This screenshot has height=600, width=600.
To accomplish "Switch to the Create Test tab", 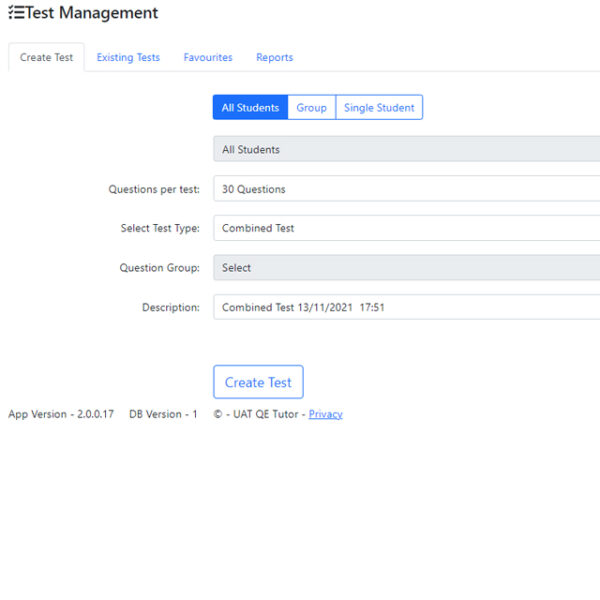I will [46, 58].
